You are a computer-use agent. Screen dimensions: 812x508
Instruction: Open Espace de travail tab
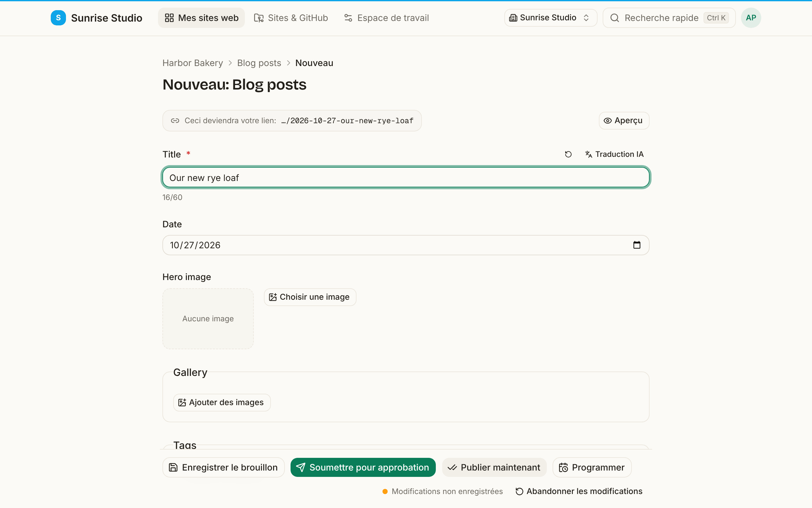tap(387, 18)
